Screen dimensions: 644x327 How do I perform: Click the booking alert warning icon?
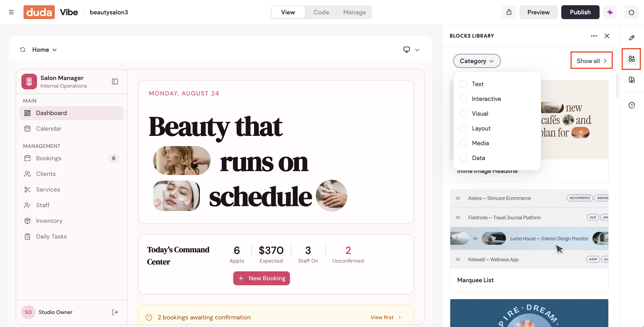click(x=149, y=317)
